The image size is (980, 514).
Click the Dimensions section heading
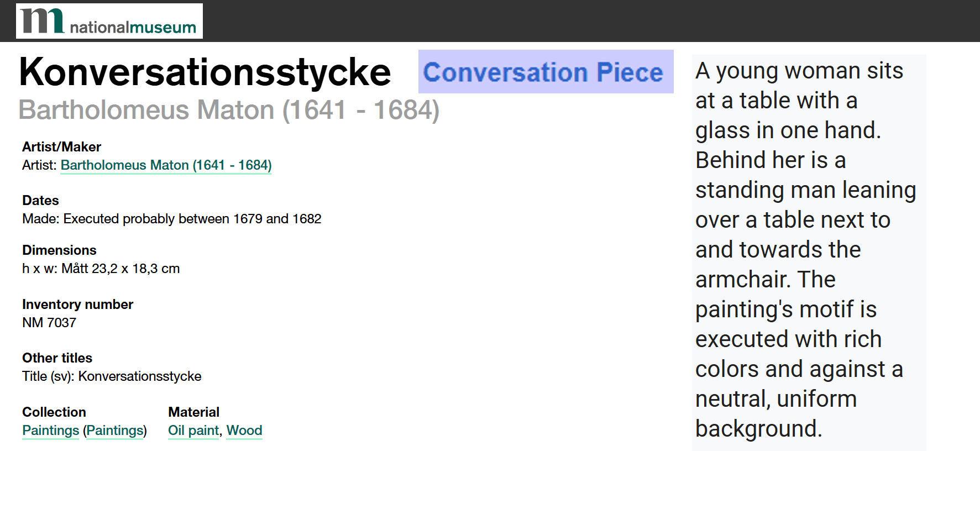tap(59, 250)
